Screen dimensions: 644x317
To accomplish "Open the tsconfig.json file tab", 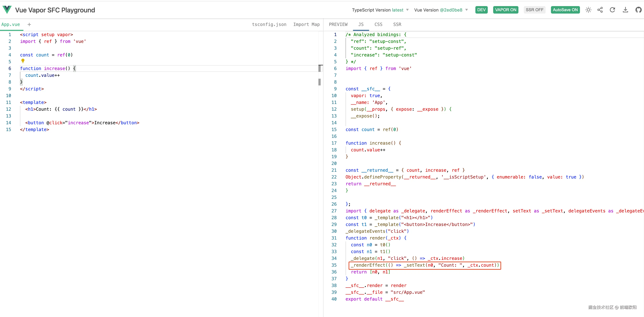I will tap(269, 25).
